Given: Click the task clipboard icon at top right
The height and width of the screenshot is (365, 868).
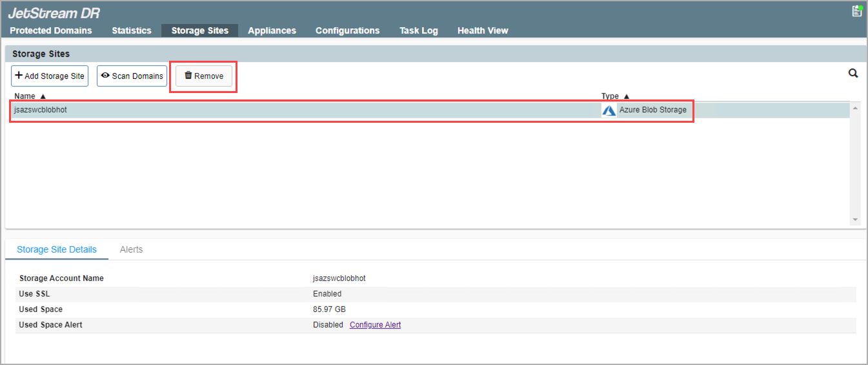Looking at the screenshot, I should coord(857,11).
